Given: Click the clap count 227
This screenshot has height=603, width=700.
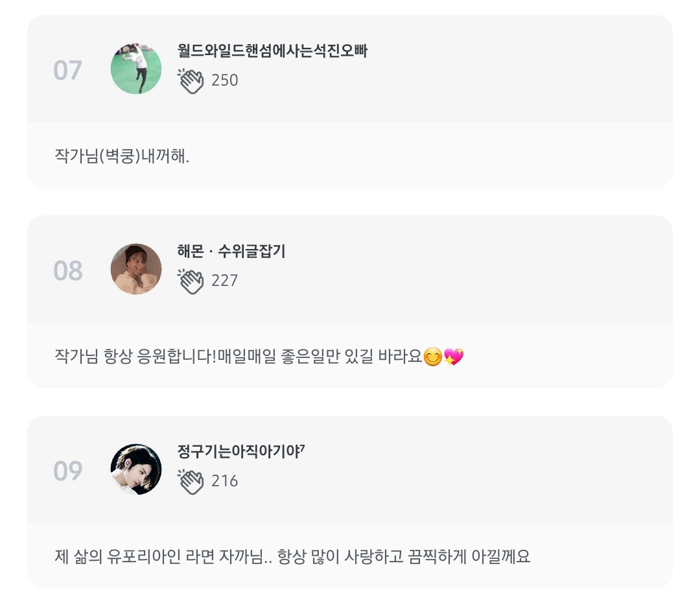Looking at the screenshot, I should [x=225, y=281].
